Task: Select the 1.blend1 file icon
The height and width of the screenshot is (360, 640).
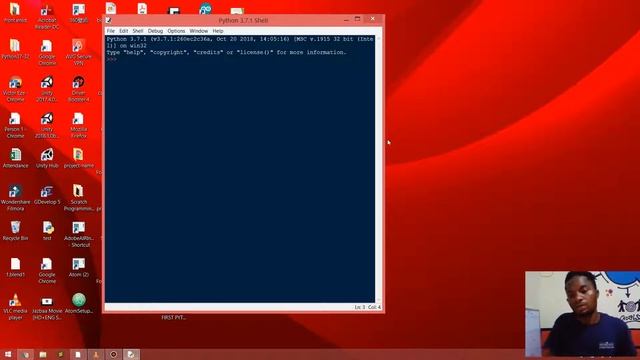Action: point(15,267)
